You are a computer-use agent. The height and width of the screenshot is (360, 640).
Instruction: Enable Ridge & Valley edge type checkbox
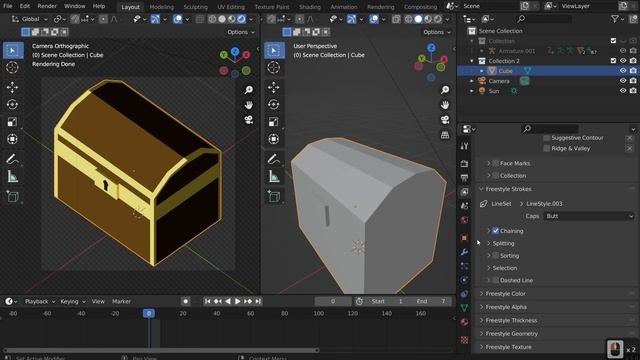(547, 149)
